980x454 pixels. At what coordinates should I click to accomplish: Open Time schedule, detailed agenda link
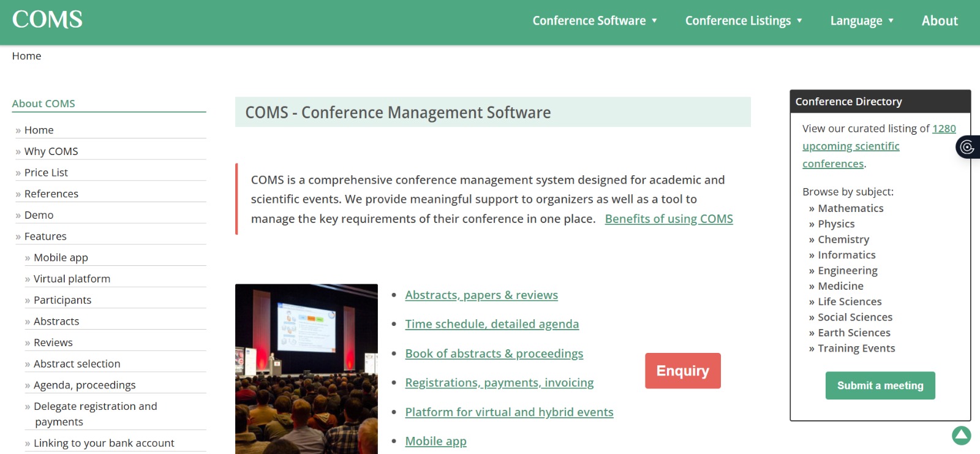492,324
